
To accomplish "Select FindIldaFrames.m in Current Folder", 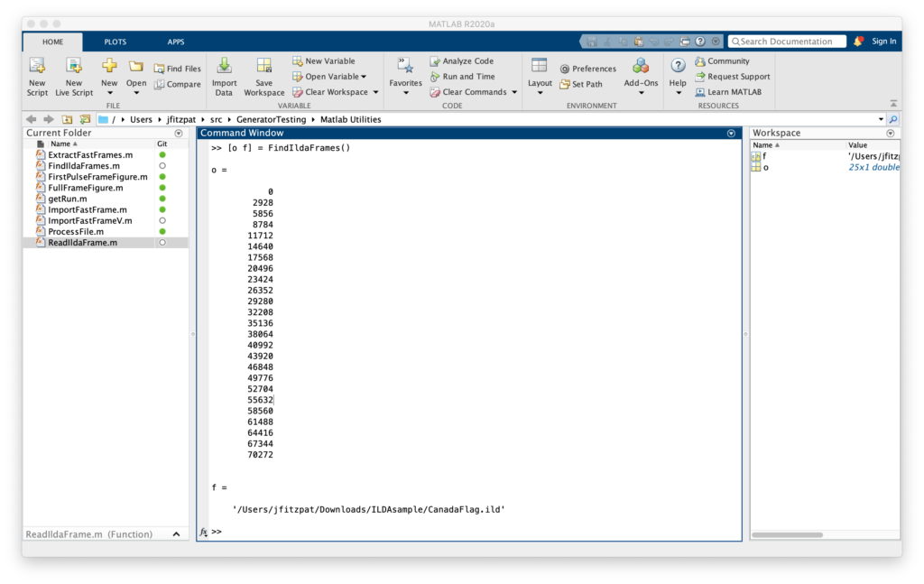I will (84, 166).
